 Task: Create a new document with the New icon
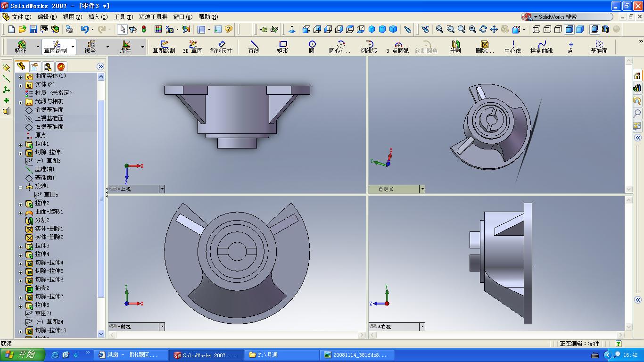point(11,29)
